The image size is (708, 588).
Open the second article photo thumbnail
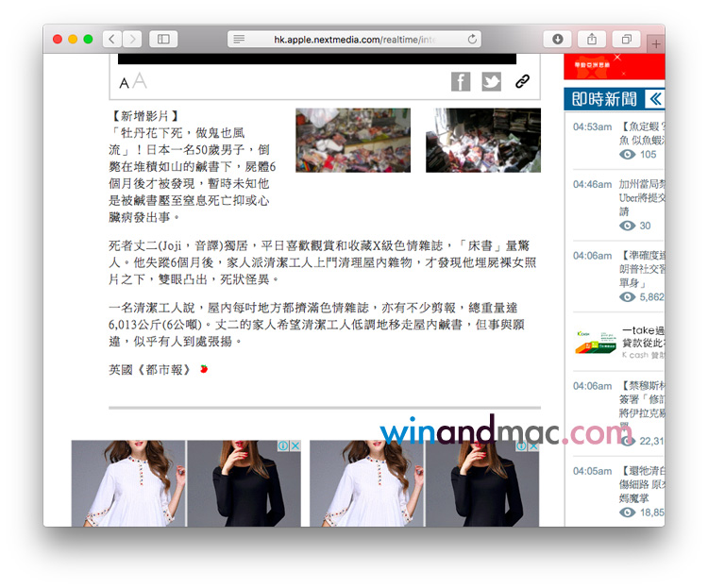tap(482, 140)
